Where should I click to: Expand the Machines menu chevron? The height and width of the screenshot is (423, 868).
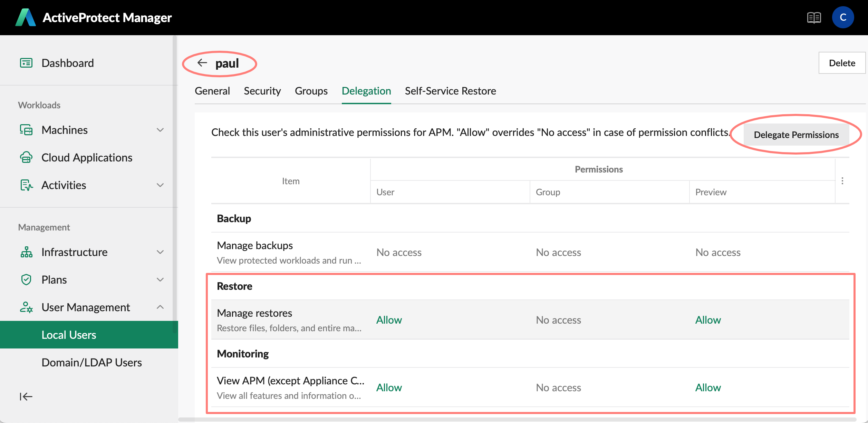160,130
